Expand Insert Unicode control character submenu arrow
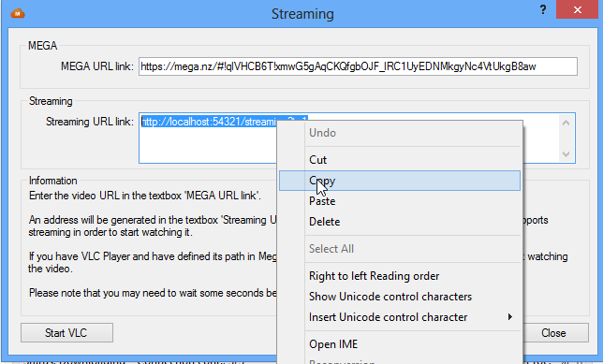Screen dimensions: 603x364 (510, 316)
